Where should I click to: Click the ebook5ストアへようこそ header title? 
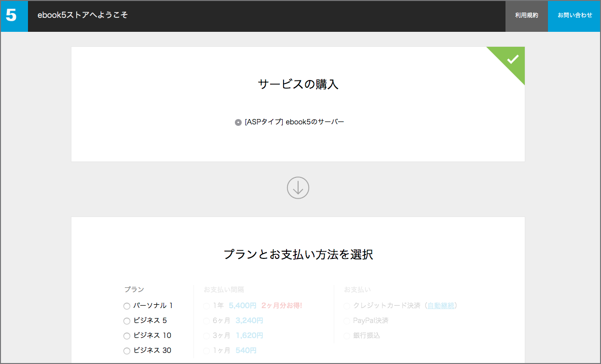[x=82, y=15]
